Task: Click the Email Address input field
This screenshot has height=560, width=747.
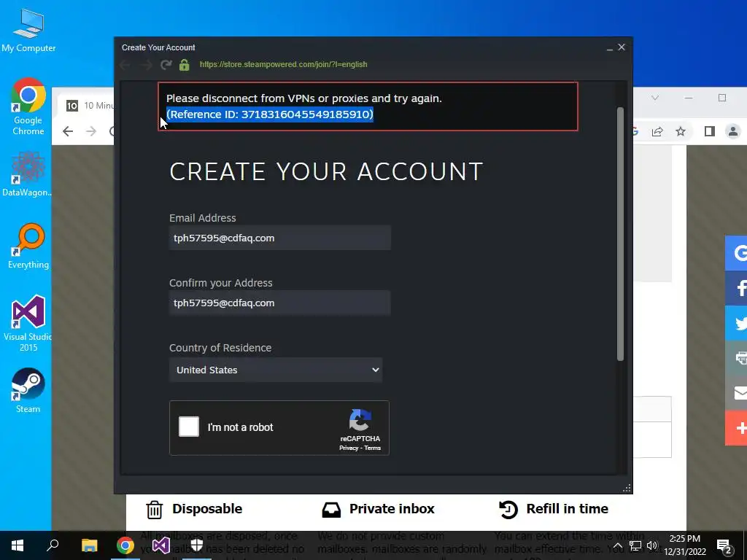Action: point(280,238)
